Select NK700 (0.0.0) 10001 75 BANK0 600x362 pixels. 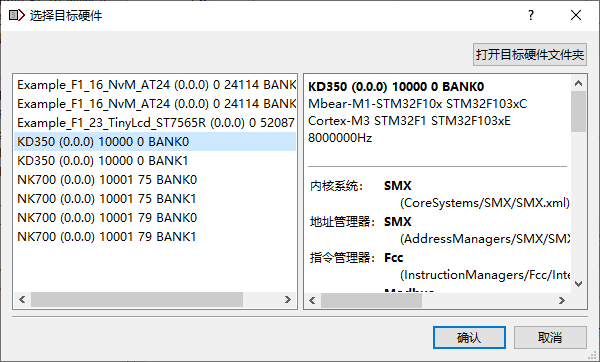point(155,179)
